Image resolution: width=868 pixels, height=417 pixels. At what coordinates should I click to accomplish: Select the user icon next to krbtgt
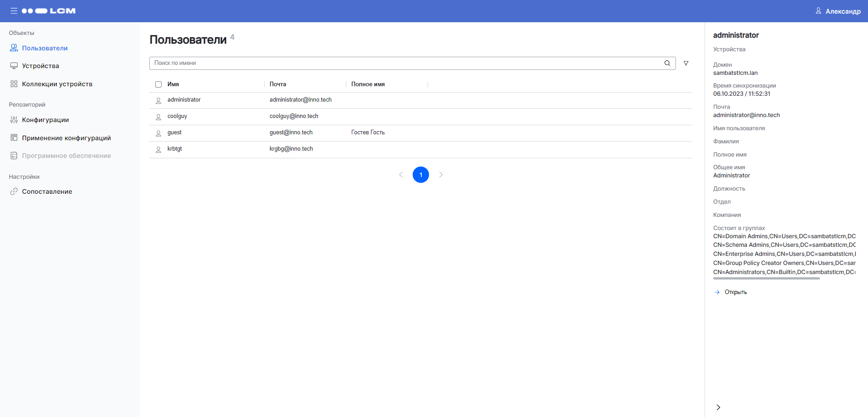[158, 149]
